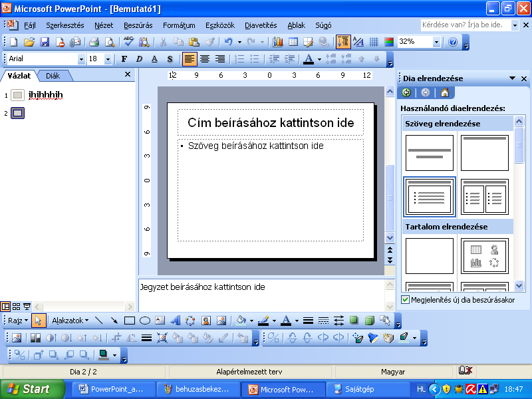Open Help with the question mark icon

click(453, 42)
